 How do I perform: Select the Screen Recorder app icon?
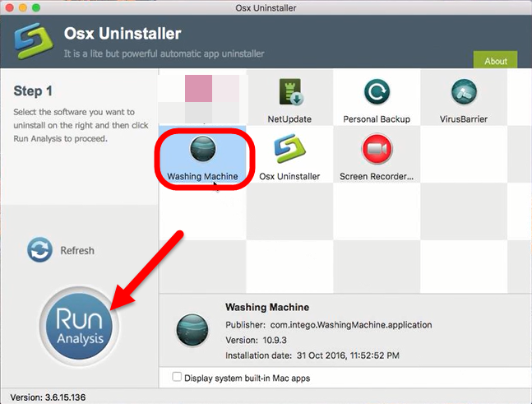377,150
